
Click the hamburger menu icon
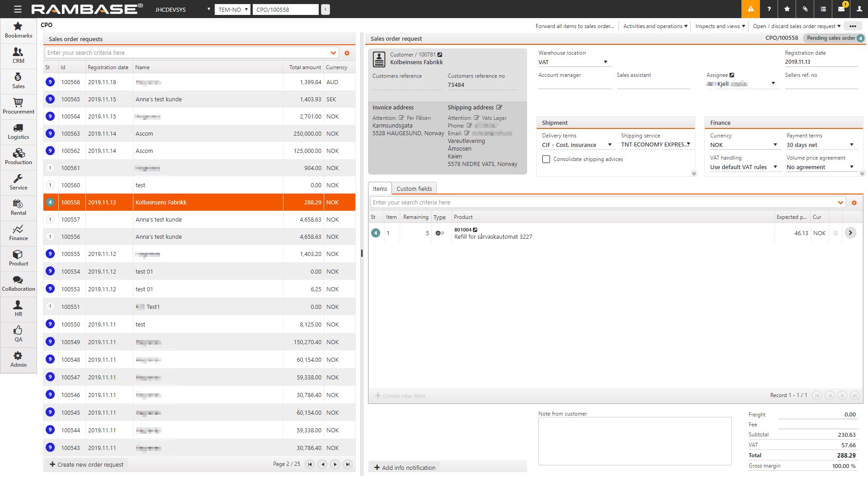(x=18, y=9)
